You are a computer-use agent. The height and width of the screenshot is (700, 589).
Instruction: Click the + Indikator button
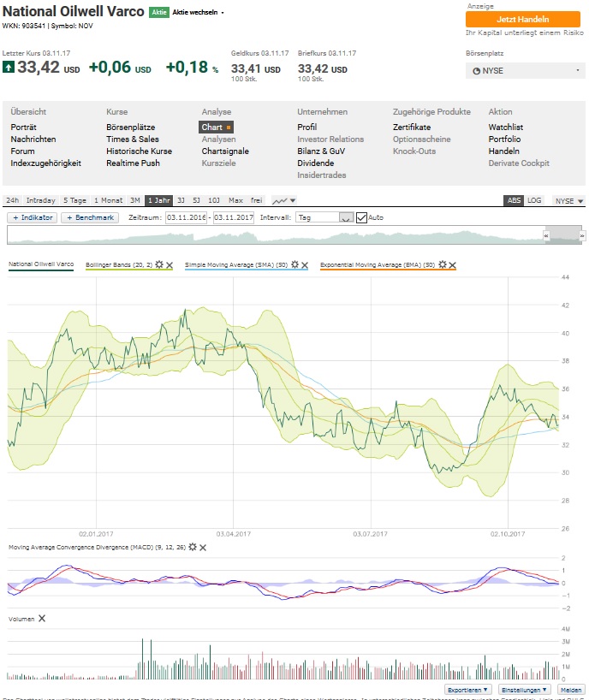(32, 217)
